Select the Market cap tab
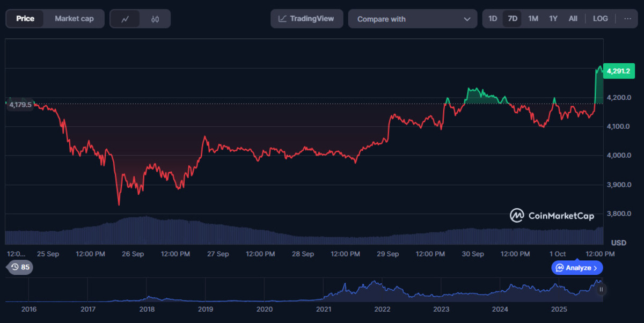This screenshot has height=323, width=644. point(74,19)
